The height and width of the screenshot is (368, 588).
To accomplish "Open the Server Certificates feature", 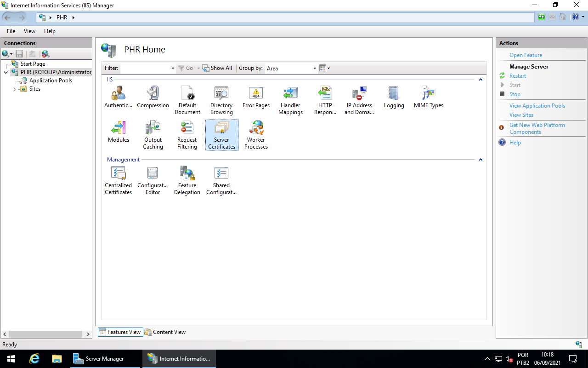I will [x=221, y=134].
